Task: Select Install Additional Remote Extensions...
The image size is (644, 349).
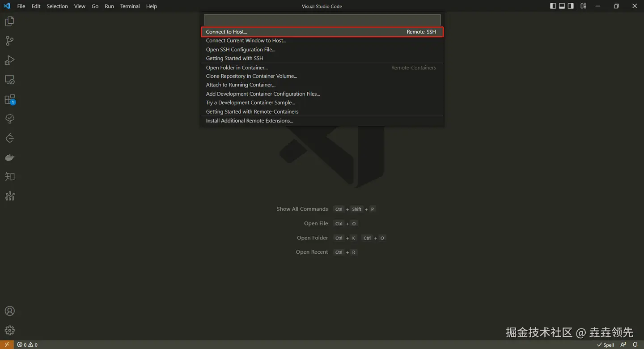Action: click(322, 121)
